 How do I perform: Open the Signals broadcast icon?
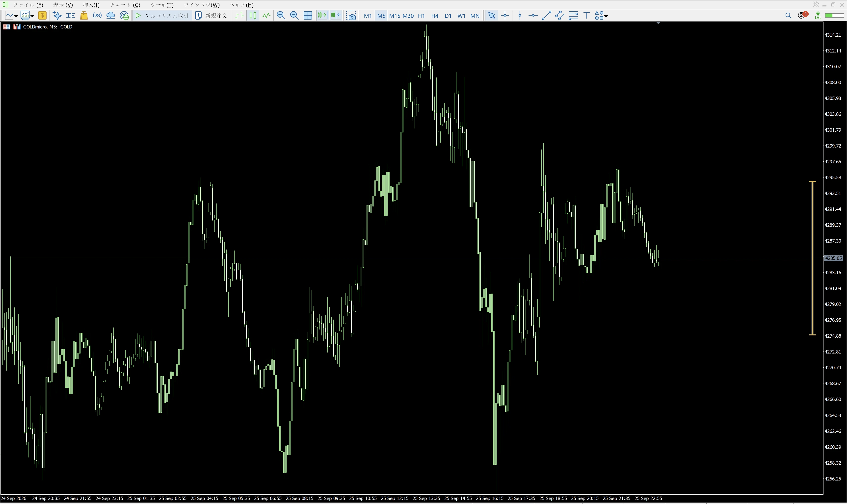coord(97,16)
